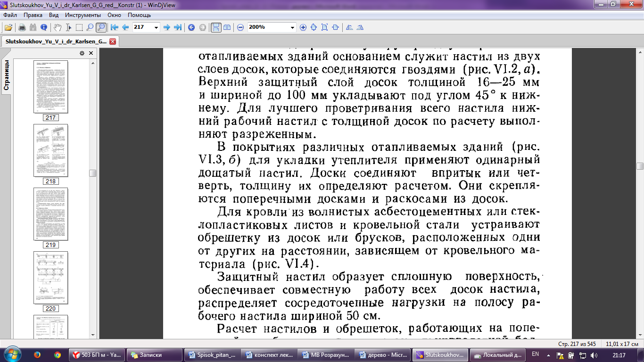Select the Hand drag tool

[x=58, y=27]
